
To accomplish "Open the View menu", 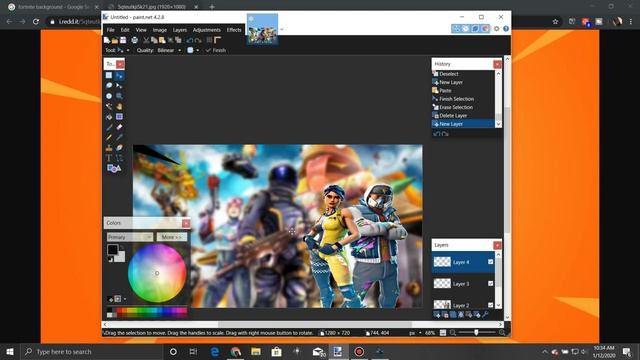I will click(x=141, y=30).
